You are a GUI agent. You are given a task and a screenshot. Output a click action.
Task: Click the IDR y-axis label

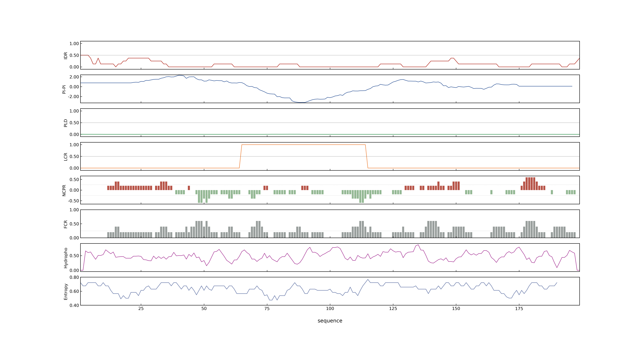[66, 55]
